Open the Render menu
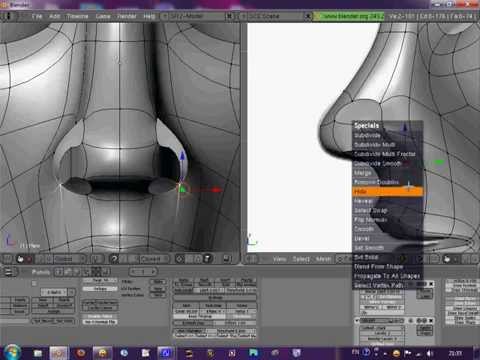480x360 pixels. coord(127,16)
